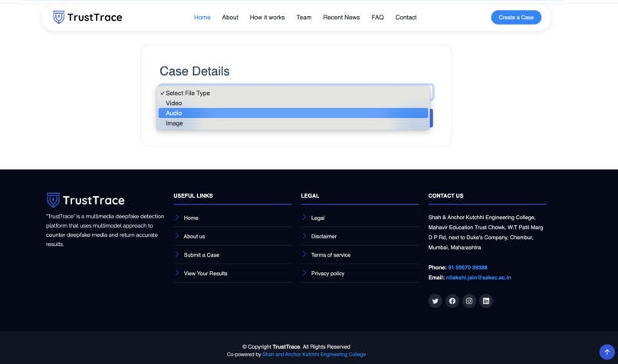Click LEGAL footer column heading
Image resolution: width=618 pixels, height=364 pixels.
[x=311, y=195]
